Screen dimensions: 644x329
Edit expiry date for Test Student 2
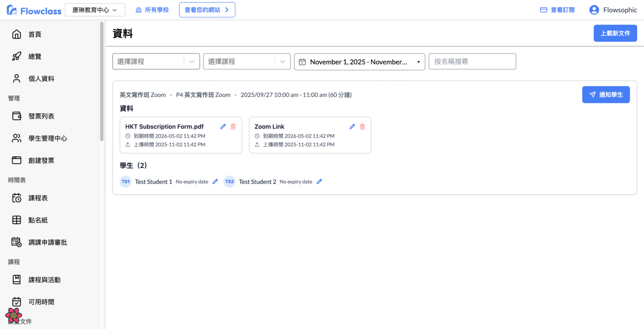pos(319,182)
